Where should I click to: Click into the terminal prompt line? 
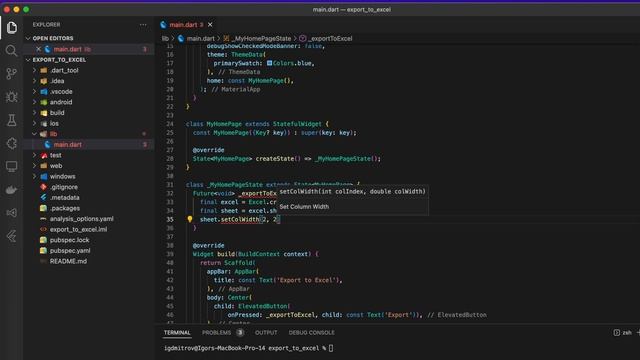248,348
